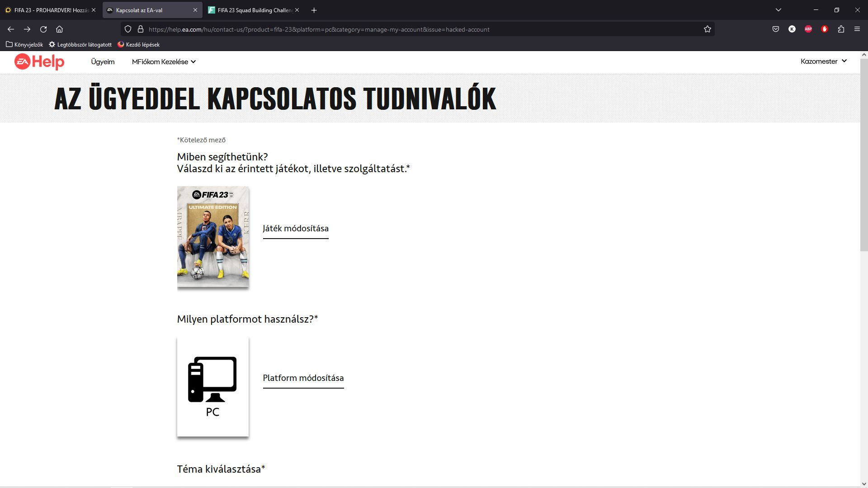Open the Pocket save icon
The height and width of the screenshot is (488, 868).
[x=776, y=29]
